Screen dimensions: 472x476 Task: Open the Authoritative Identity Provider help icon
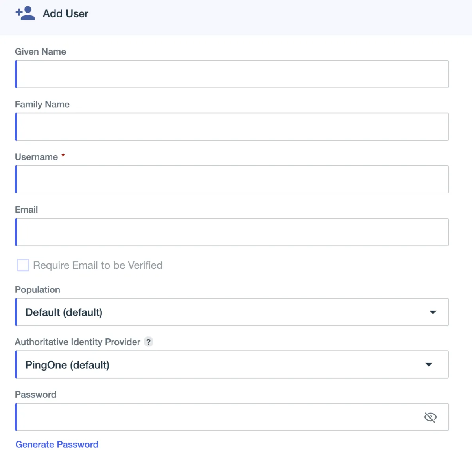[148, 342]
